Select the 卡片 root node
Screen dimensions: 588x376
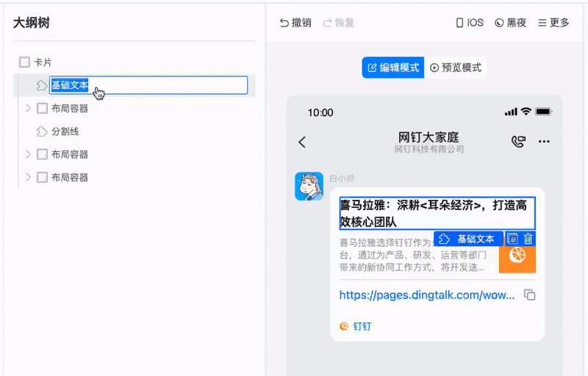point(43,62)
